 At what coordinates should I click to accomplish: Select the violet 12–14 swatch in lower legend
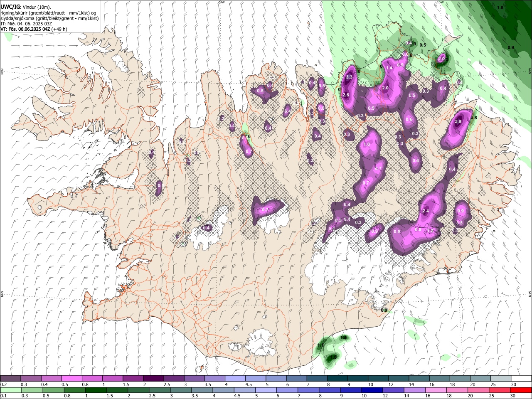(x=393, y=390)
